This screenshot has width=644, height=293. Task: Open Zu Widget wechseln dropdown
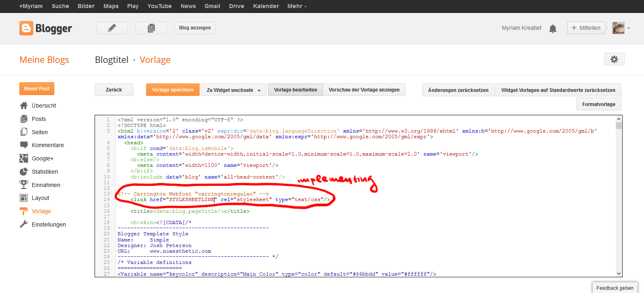[x=234, y=90]
